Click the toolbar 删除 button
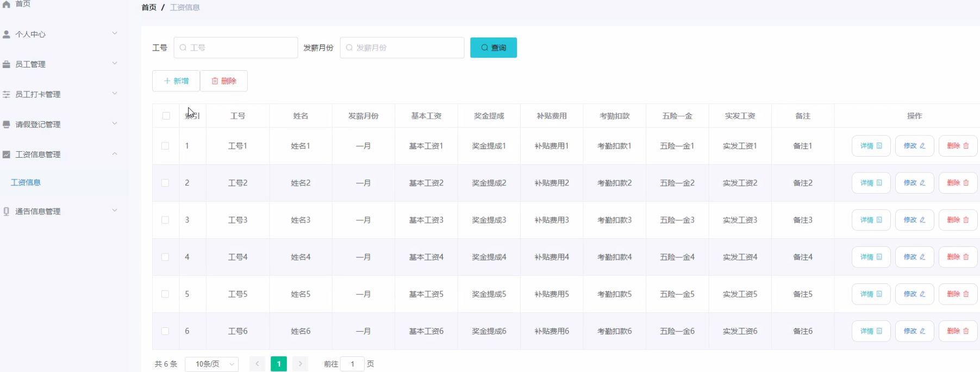The height and width of the screenshot is (372, 980). point(224,81)
